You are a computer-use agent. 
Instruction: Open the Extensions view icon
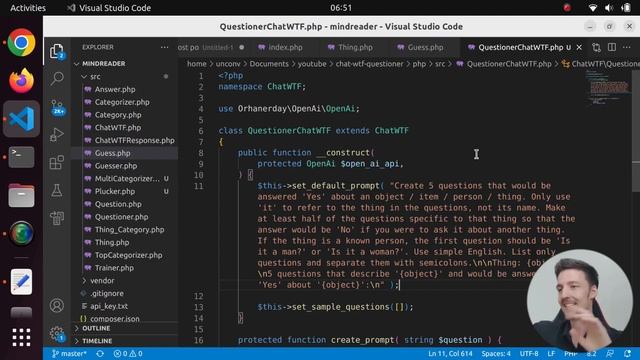pyautogui.click(x=57, y=162)
